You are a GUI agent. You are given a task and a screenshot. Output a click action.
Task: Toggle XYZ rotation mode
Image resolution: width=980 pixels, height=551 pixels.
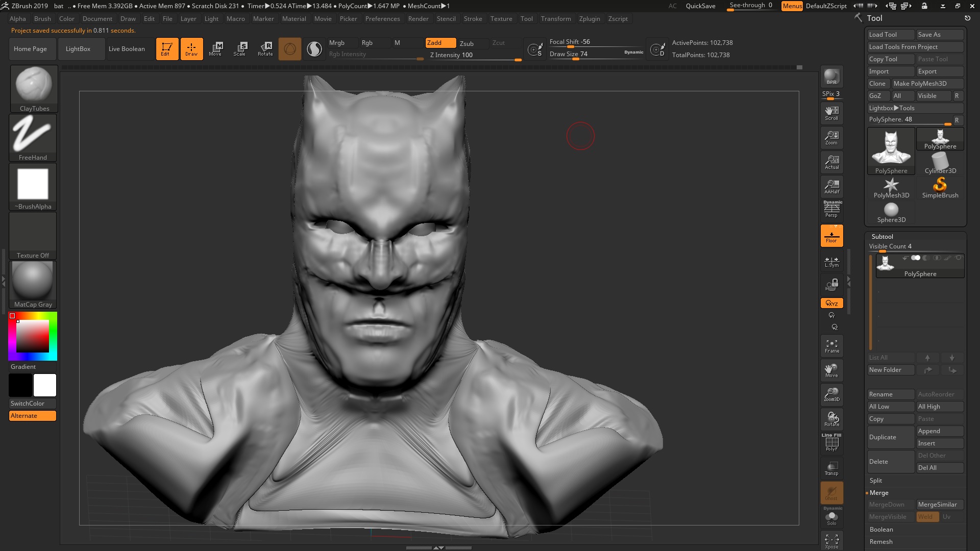coord(831,303)
